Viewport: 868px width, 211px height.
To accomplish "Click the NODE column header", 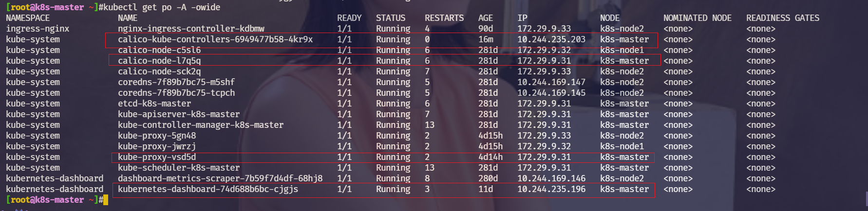I will click(x=610, y=18).
